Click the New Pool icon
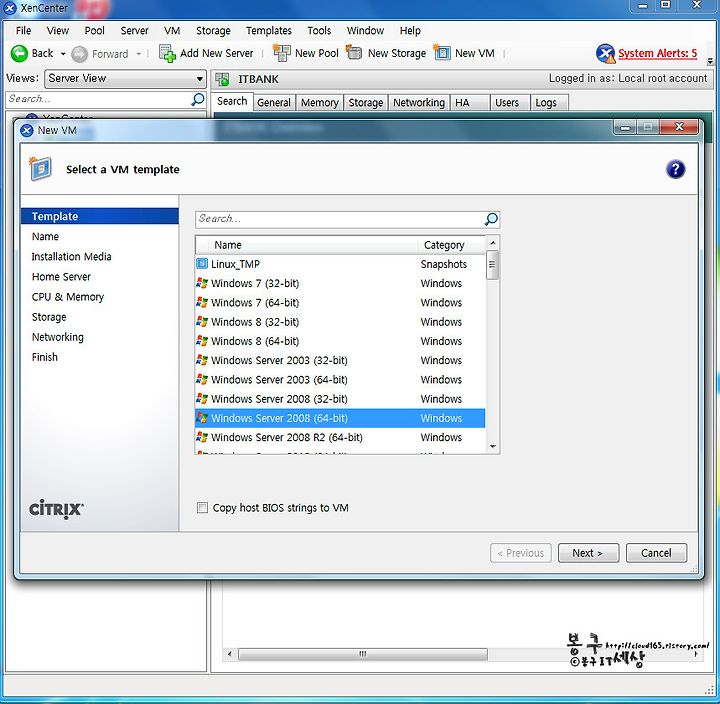This screenshot has width=720, height=704. click(x=281, y=53)
